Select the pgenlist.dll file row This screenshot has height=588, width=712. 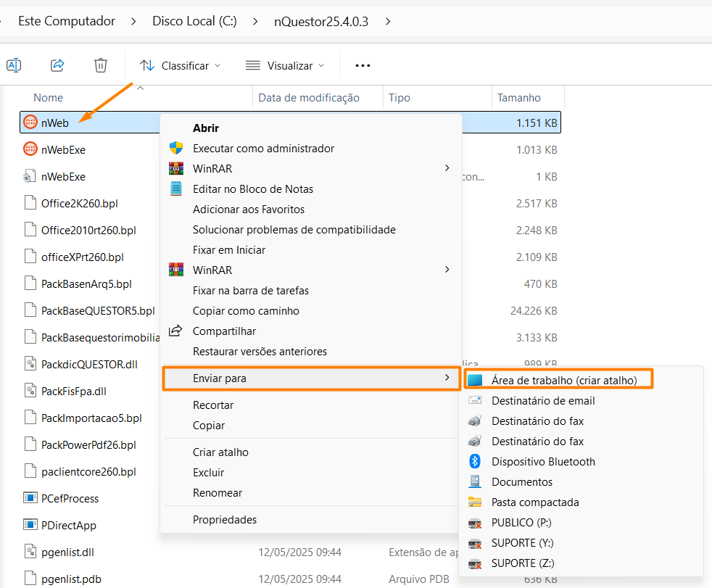tap(67, 552)
